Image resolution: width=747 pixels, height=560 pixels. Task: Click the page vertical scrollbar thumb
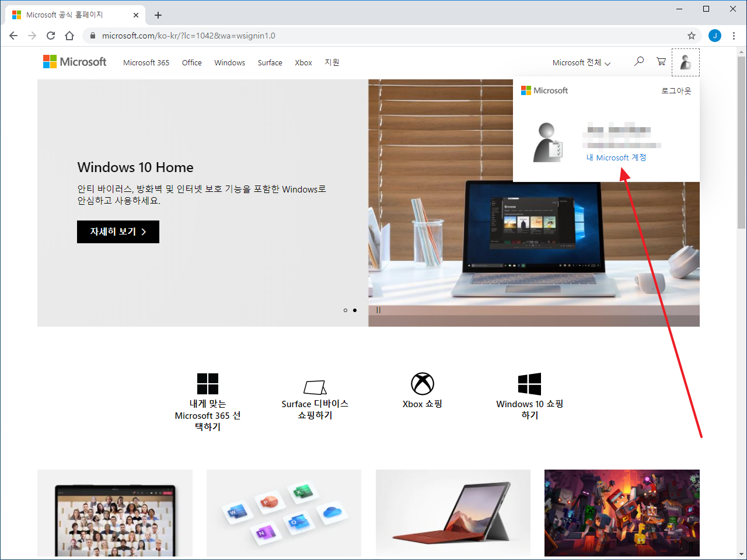point(741,143)
